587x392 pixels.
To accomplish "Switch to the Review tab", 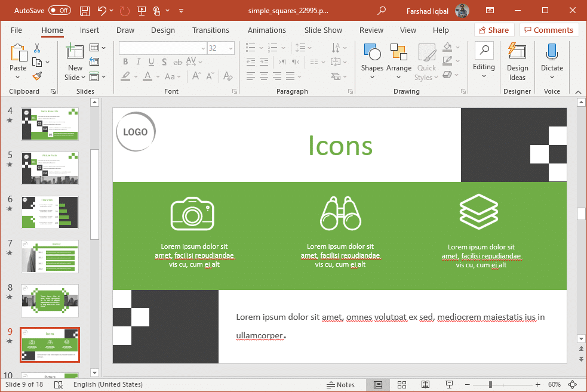I will pos(371,30).
